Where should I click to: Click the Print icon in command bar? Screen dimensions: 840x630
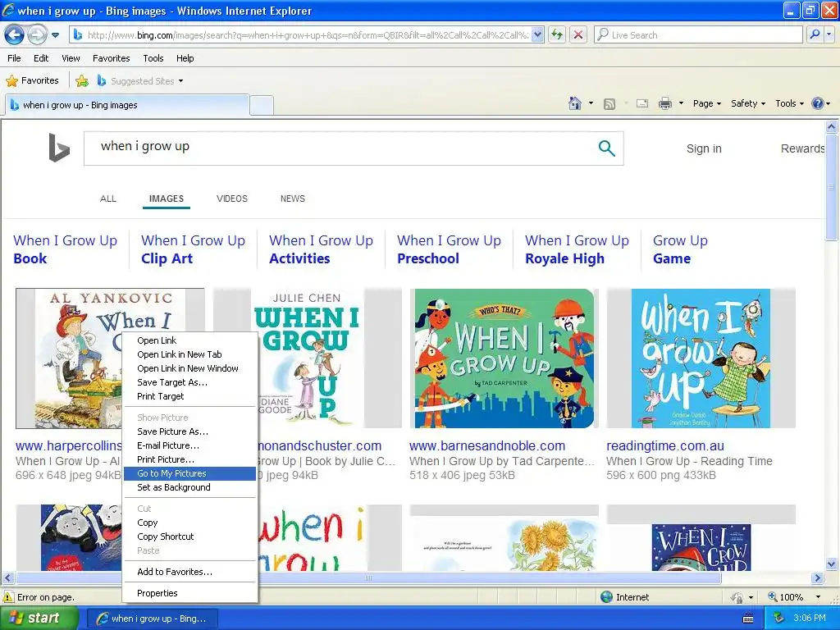pos(664,103)
